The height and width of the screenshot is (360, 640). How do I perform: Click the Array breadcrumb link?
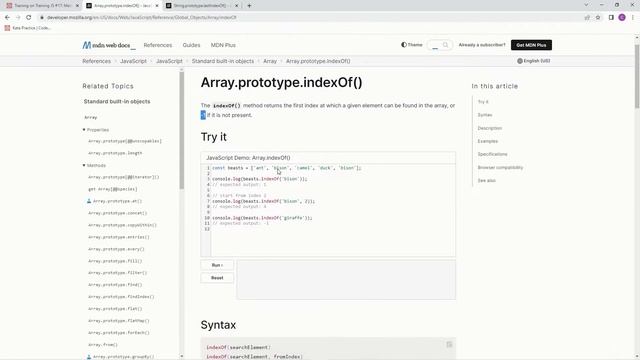[270, 61]
